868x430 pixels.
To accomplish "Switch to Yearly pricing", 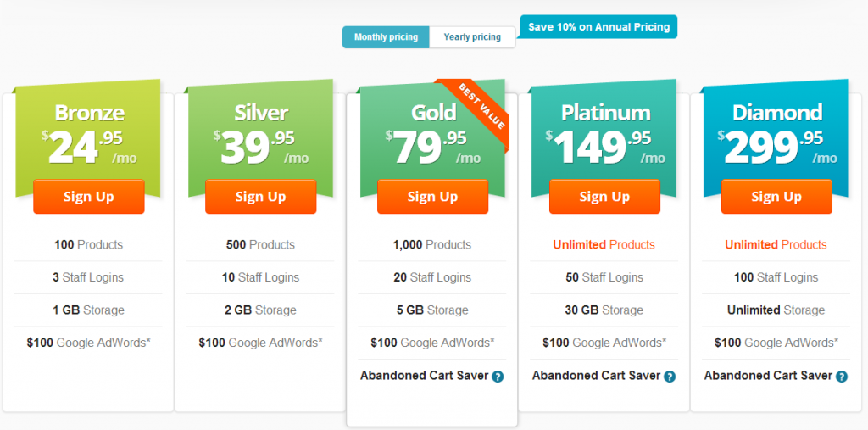I will click(x=472, y=37).
